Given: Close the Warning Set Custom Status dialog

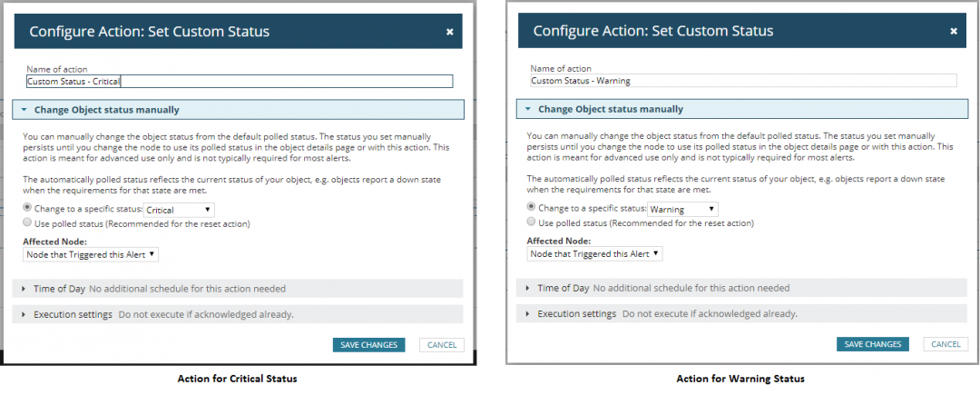Looking at the screenshot, I should (x=953, y=31).
